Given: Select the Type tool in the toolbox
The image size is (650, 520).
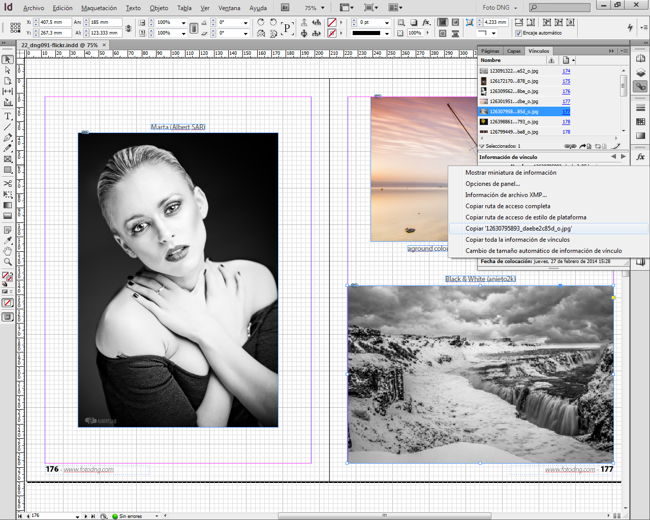Looking at the screenshot, I should [x=7, y=117].
